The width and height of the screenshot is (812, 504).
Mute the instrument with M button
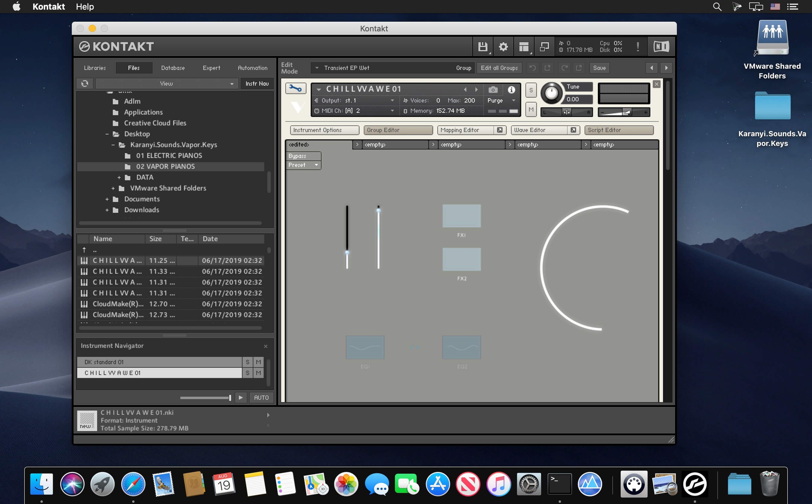(531, 109)
